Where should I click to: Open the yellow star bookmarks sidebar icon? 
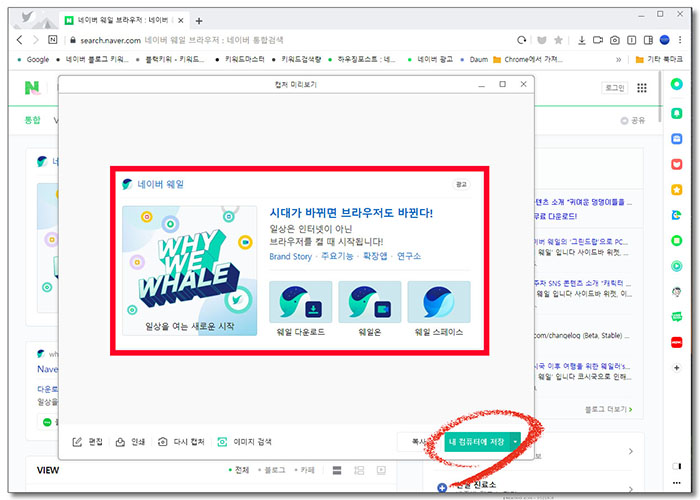tap(677, 190)
